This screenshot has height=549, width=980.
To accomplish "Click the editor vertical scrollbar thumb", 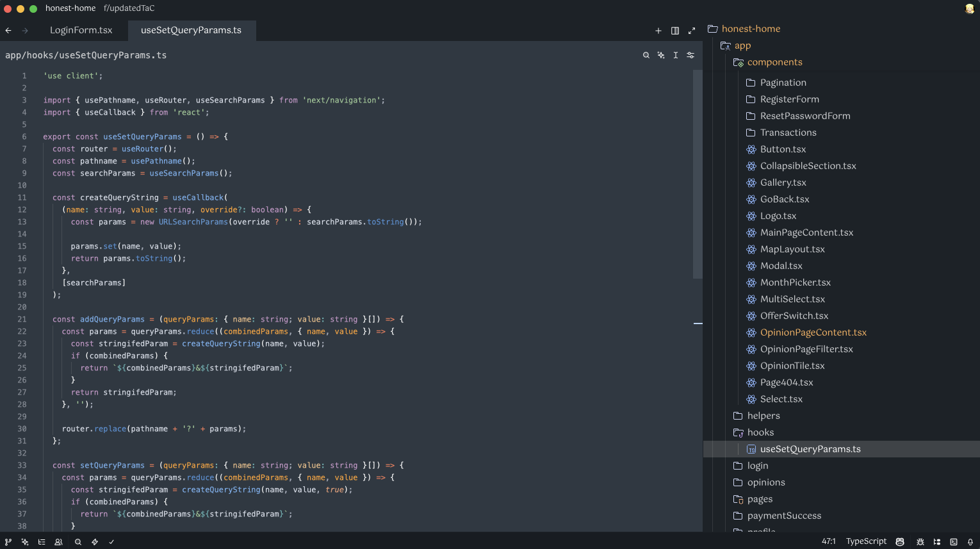I will (698, 174).
